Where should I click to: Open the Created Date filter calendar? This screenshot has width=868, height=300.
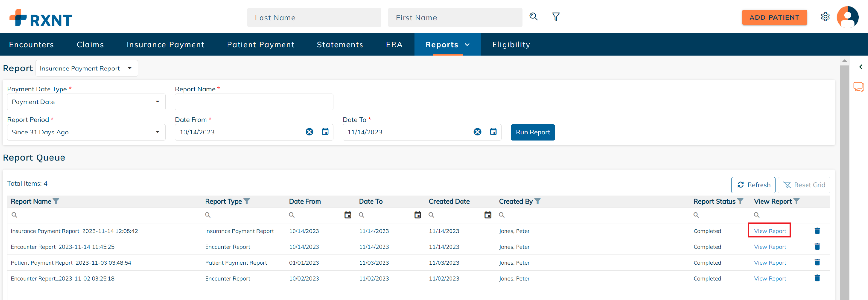click(488, 214)
